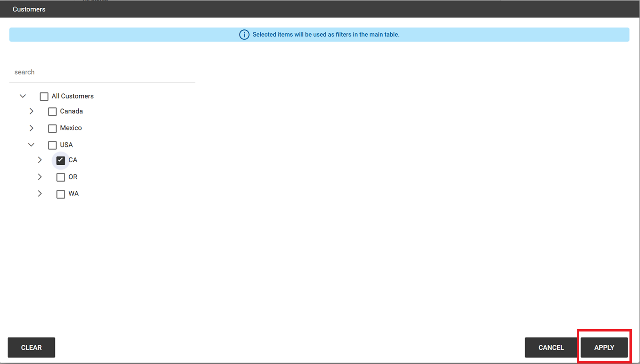
Task: Click the 'Selected items will be used' message
Action: click(326, 34)
